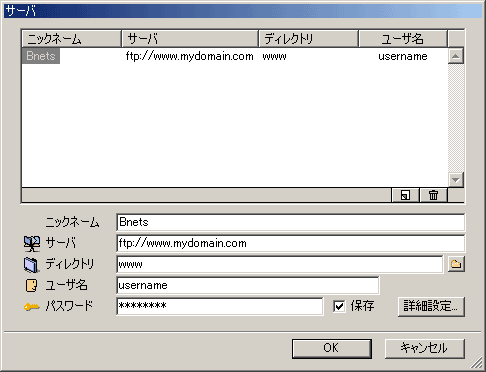Click the username cell in list

click(403, 56)
